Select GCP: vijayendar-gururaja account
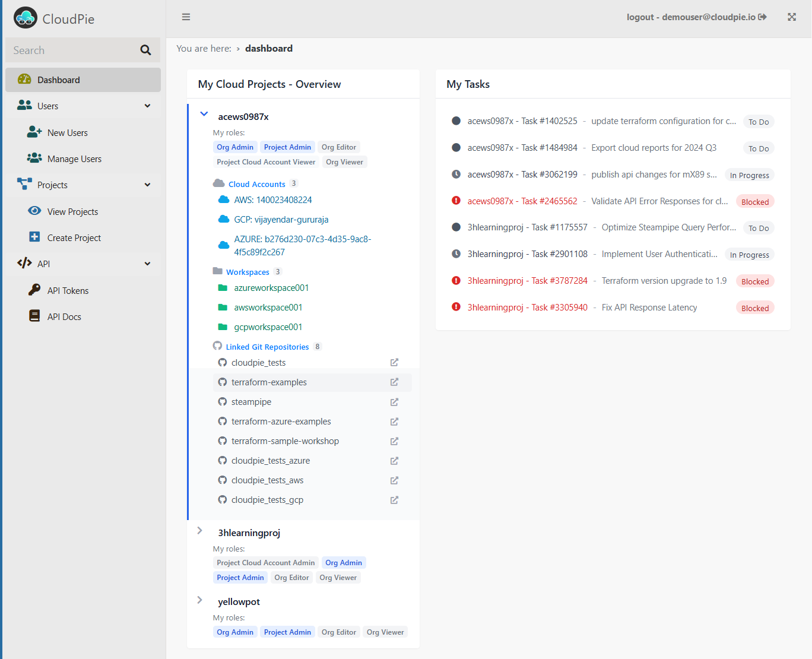The width and height of the screenshot is (812, 659). (x=281, y=220)
